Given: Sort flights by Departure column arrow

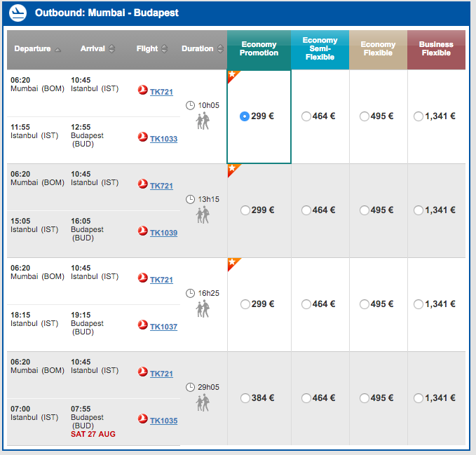Looking at the screenshot, I should [x=58, y=50].
